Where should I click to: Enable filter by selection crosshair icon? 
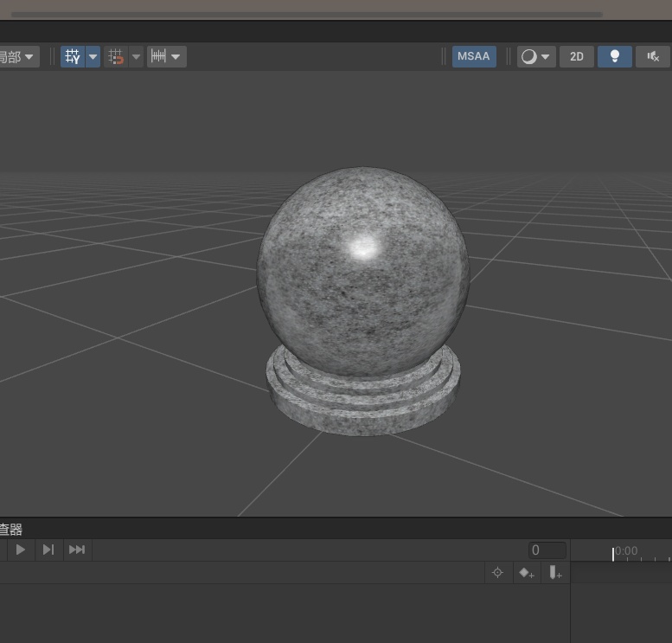point(497,573)
